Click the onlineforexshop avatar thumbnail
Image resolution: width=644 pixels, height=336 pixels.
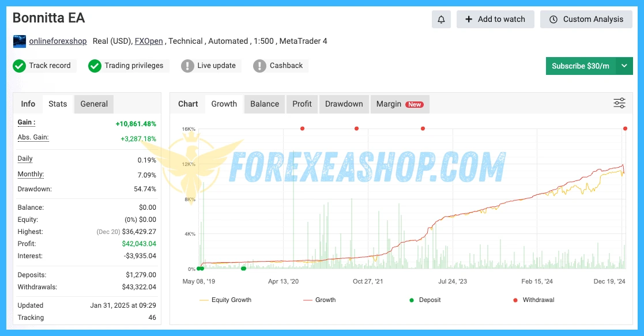(x=20, y=41)
